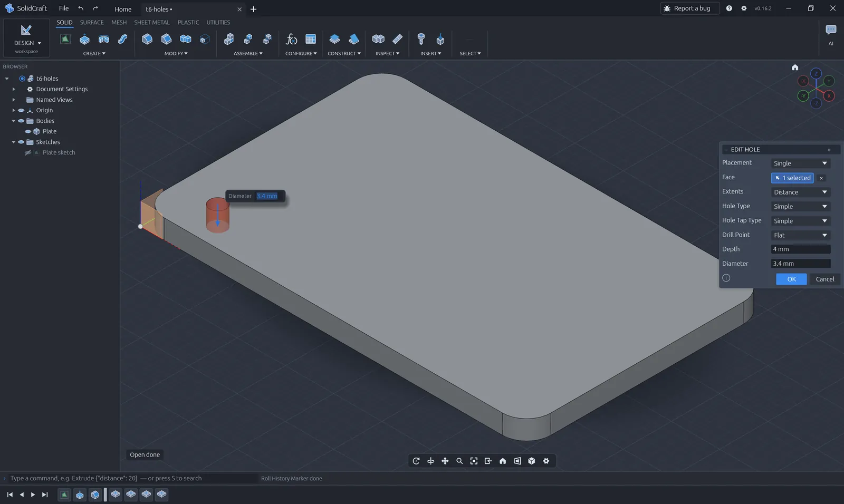The width and height of the screenshot is (844, 504).
Task: Select the Create Sketch tool in toolbar
Action: [x=65, y=39]
